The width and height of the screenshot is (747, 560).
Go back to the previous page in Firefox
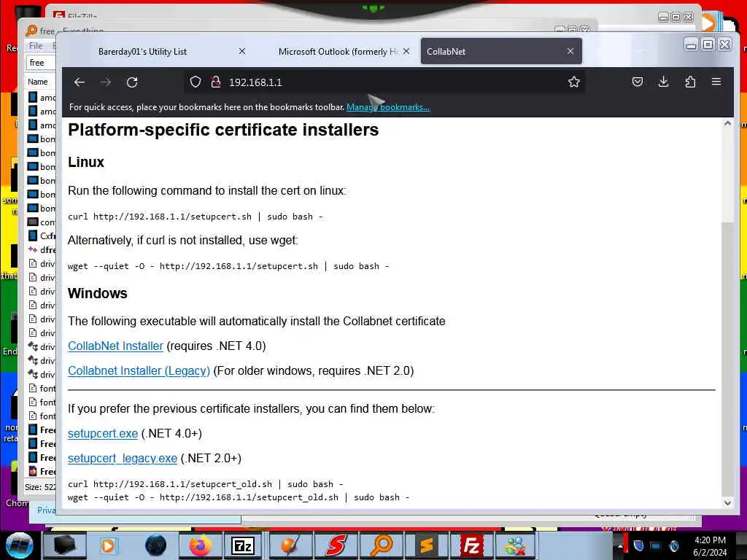pos(80,82)
